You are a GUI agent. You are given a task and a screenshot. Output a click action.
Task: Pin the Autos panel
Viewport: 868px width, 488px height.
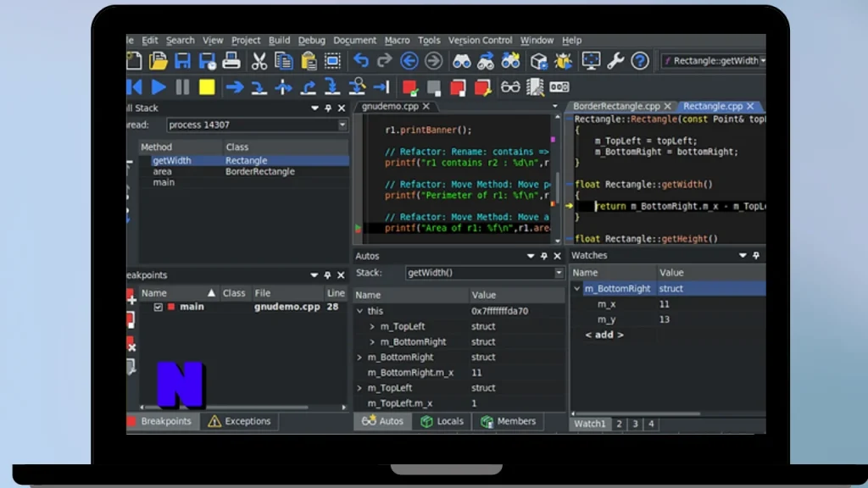tap(543, 256)
